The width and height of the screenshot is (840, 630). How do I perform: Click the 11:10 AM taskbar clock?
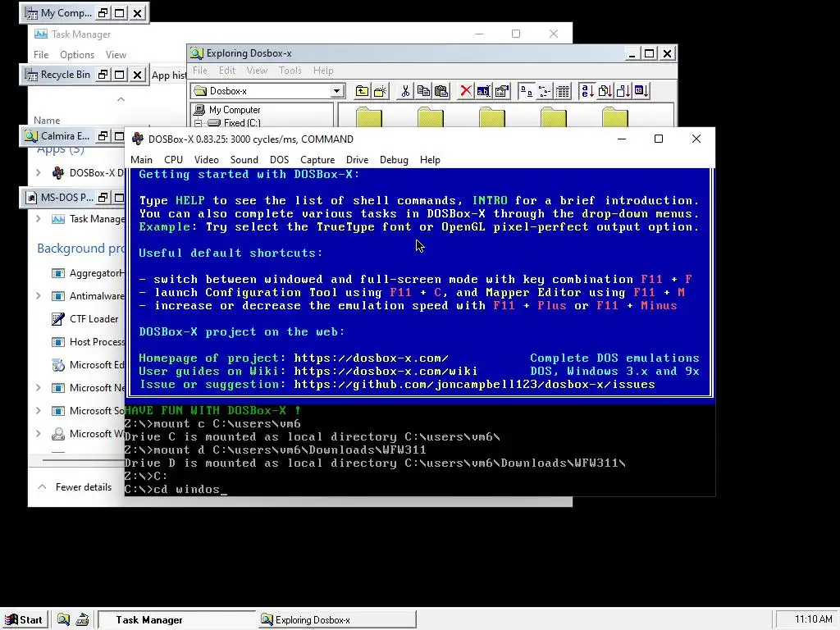tap(813, 619)
